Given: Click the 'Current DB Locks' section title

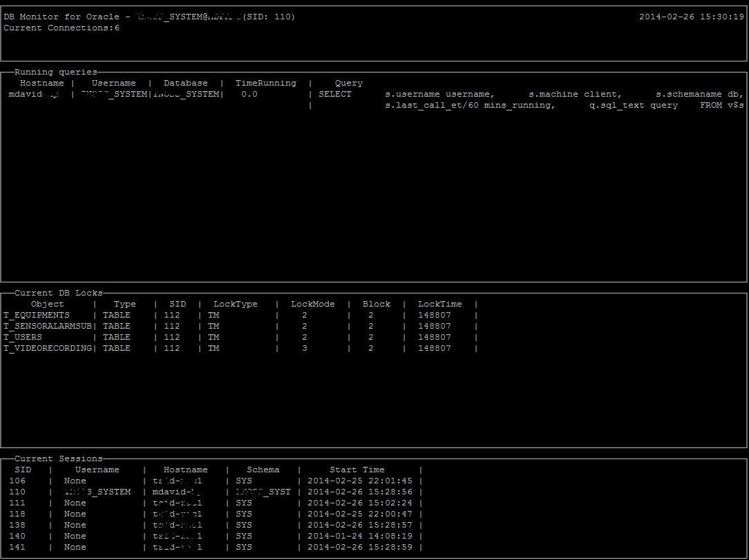Looking at the screenshot, I should (x=59, y=293).
